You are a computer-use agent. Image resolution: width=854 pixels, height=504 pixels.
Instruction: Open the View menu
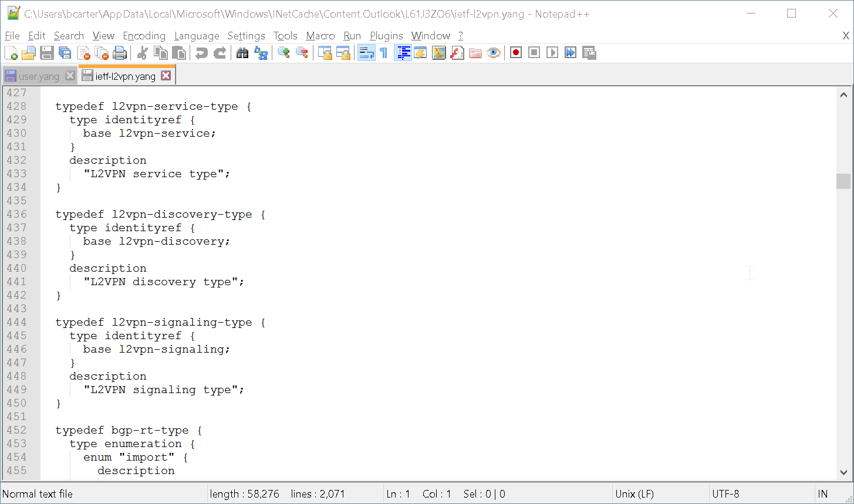(x=103, y=36)
